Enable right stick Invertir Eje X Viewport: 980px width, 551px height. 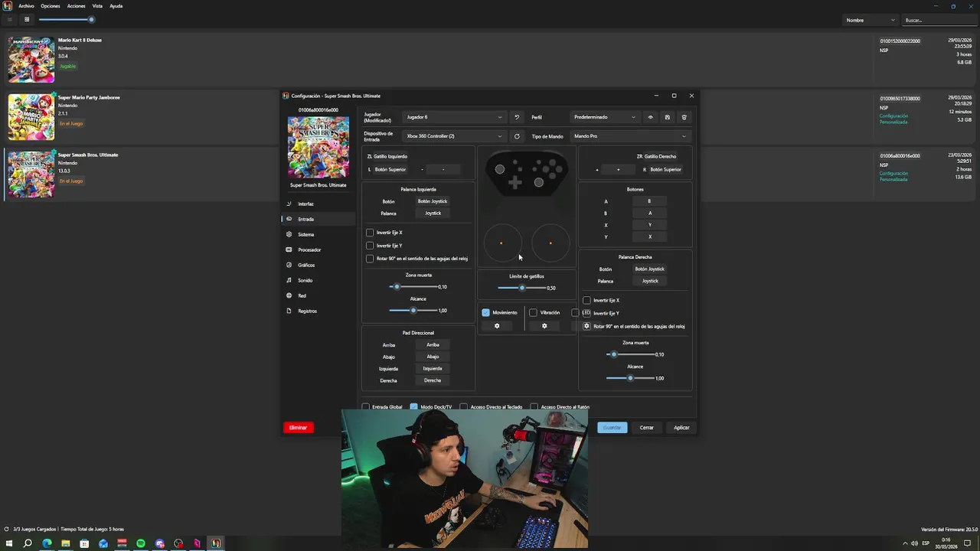tap(586, 300)
